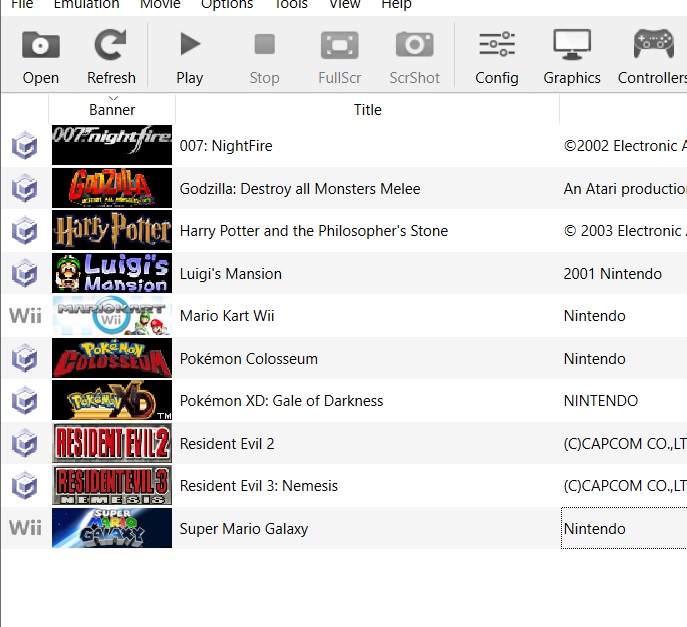Image resolution: width=687 pixels, height=627 pixels.
Task: Sort by the Banner column header
Action: click(x=112, y=110)
